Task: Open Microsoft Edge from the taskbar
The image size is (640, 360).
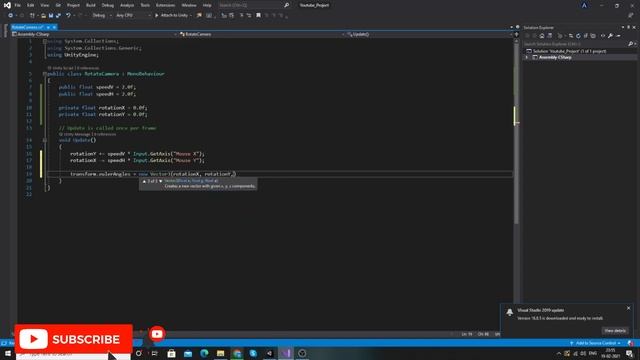Action: click(204, 353)
